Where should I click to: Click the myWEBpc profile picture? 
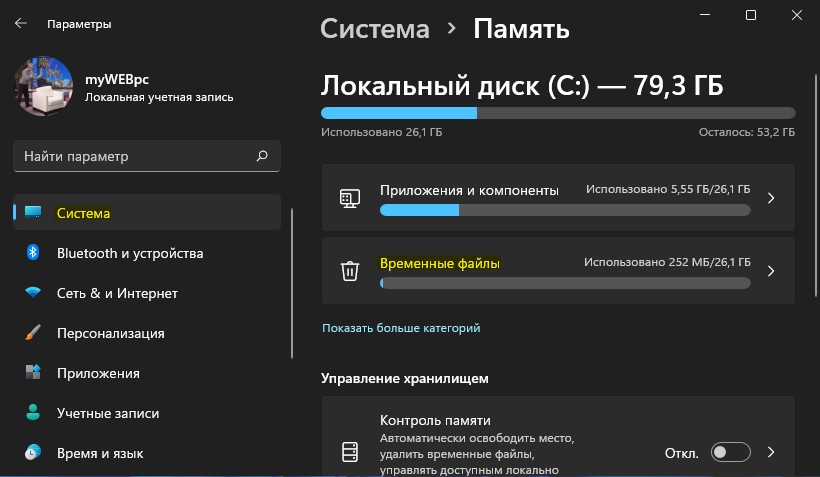tap(43, 86)
